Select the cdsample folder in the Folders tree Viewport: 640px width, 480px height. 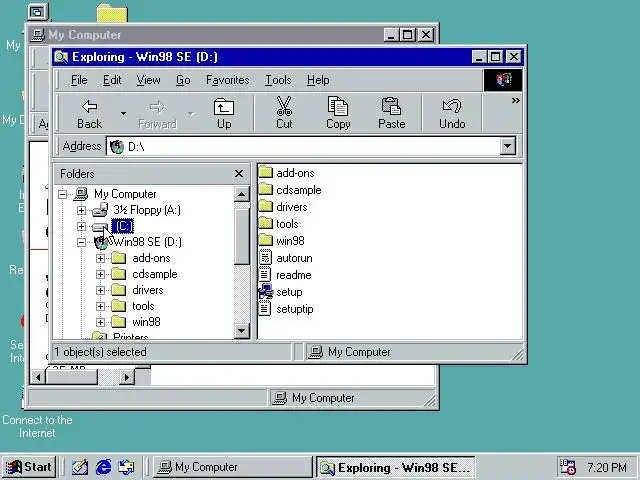(155, 274)
